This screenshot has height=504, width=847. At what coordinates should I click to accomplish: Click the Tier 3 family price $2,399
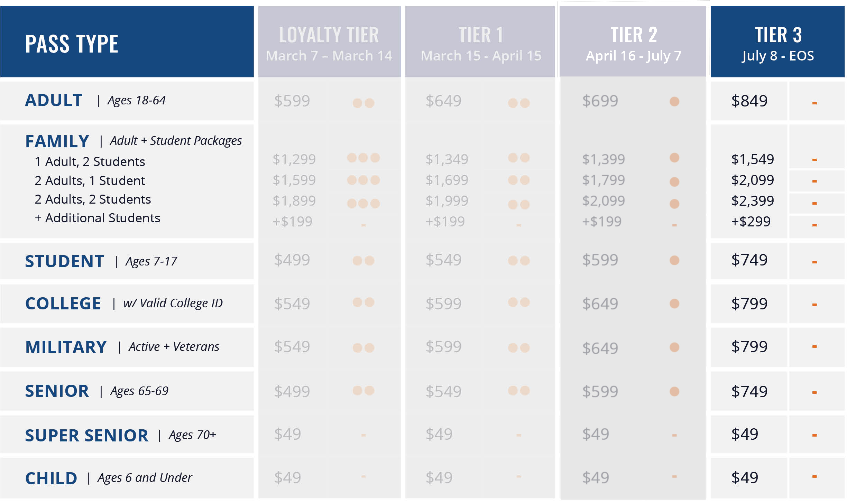(x=752, y=201)
